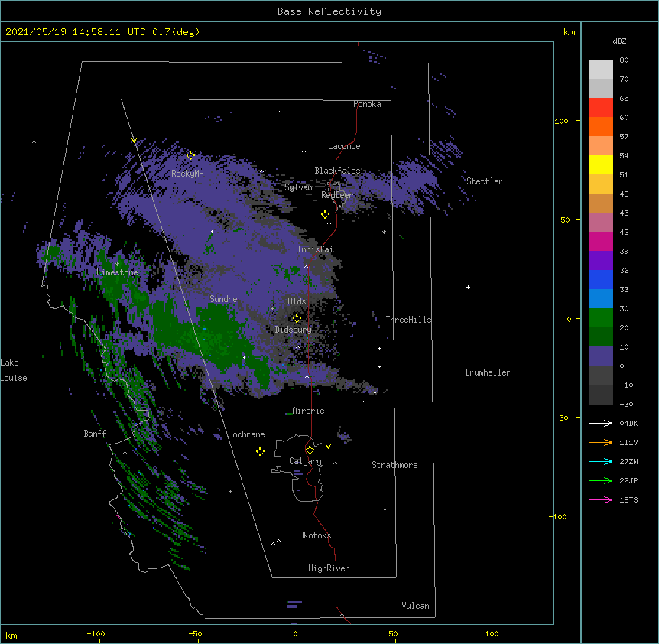Click the Stettler label
The height and width of the screenshot is (644, 659).
[x=485, y=181]
